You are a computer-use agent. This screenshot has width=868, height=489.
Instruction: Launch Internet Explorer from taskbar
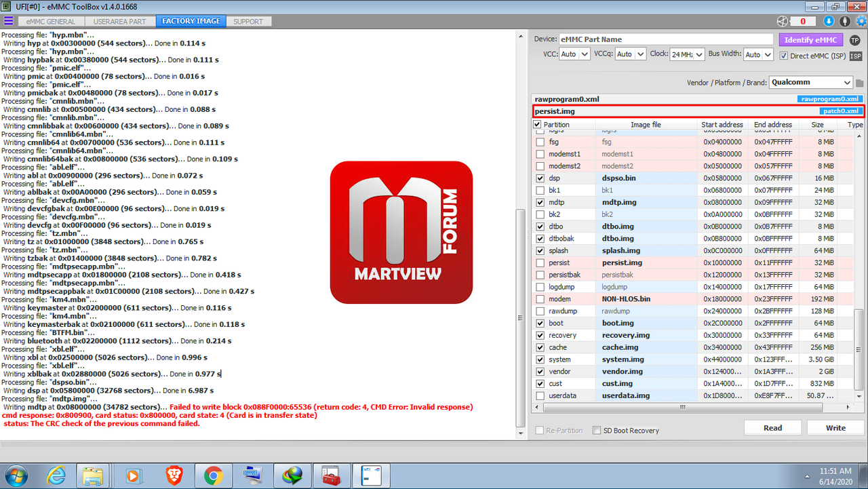56,475
